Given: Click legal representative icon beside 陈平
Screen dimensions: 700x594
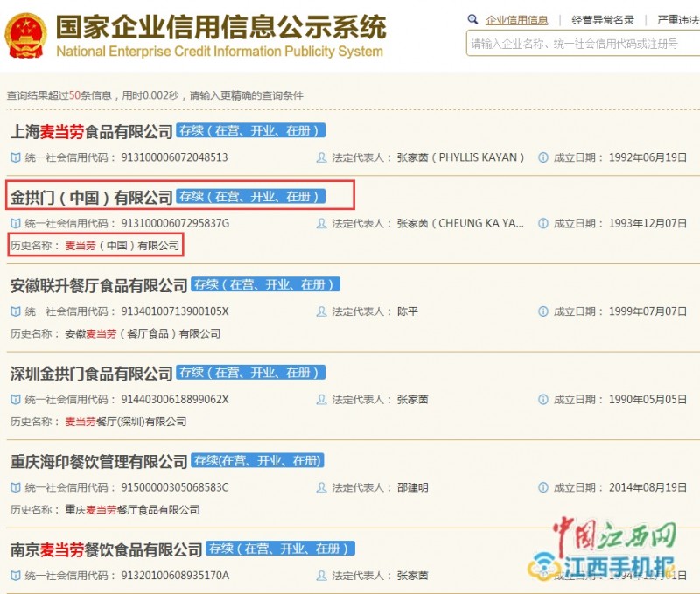Looking at the screenshot, I should (321, 311).
